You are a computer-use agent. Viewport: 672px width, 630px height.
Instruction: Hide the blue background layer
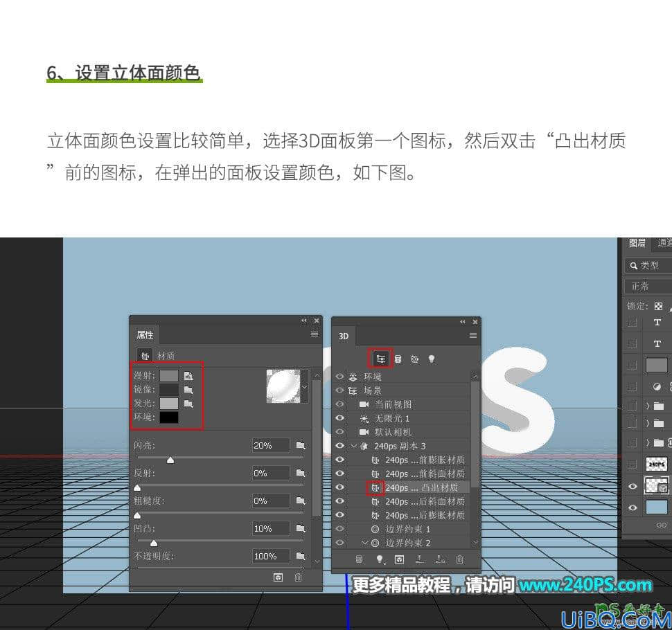point(633,508)
